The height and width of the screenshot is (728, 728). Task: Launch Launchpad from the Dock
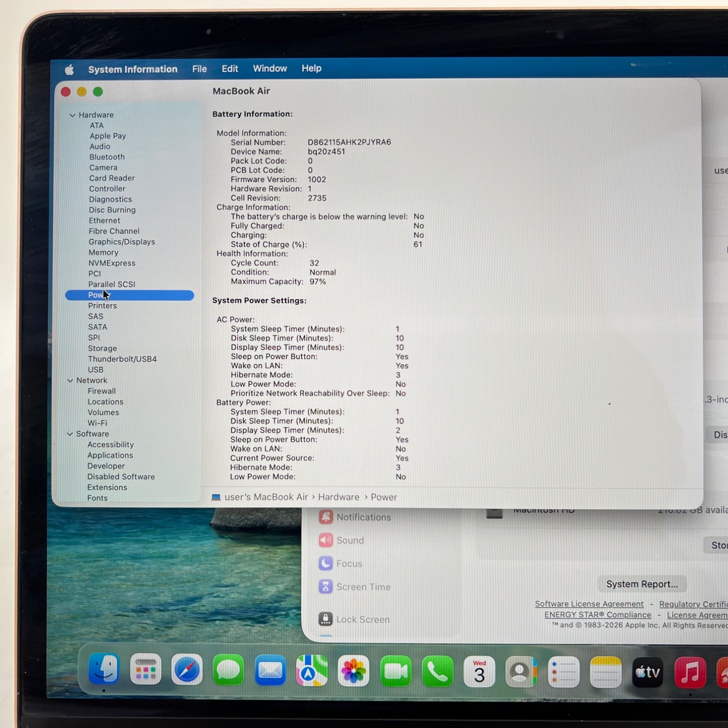(x=146, y=670)
